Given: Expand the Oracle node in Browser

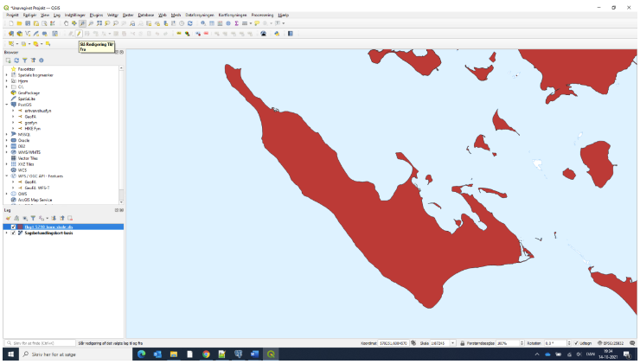Looking at the screenshot, I should pyautogui.click(x=7, y=140).
